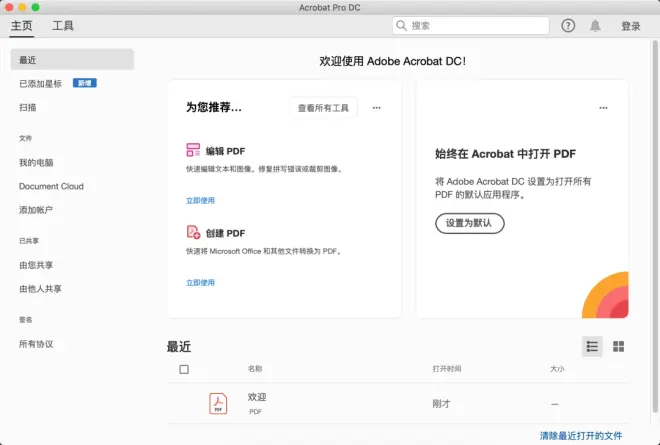660x445 pixels.
Task: Click the 刚才 opened-time cell
Action: (441, 404)
